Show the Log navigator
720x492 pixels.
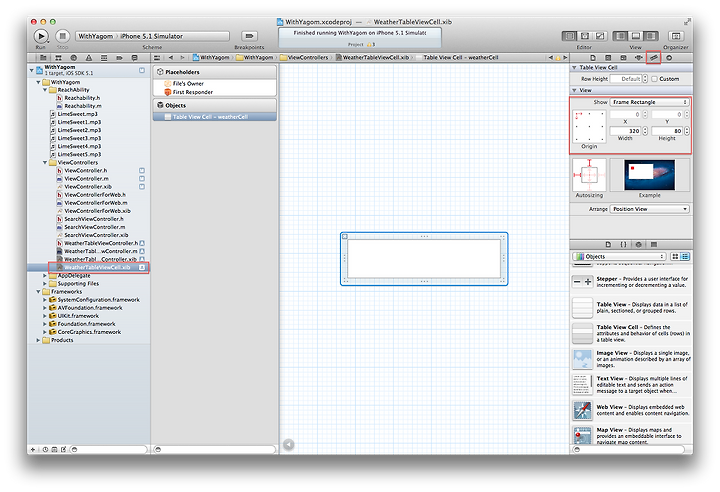tap(135, 58)
